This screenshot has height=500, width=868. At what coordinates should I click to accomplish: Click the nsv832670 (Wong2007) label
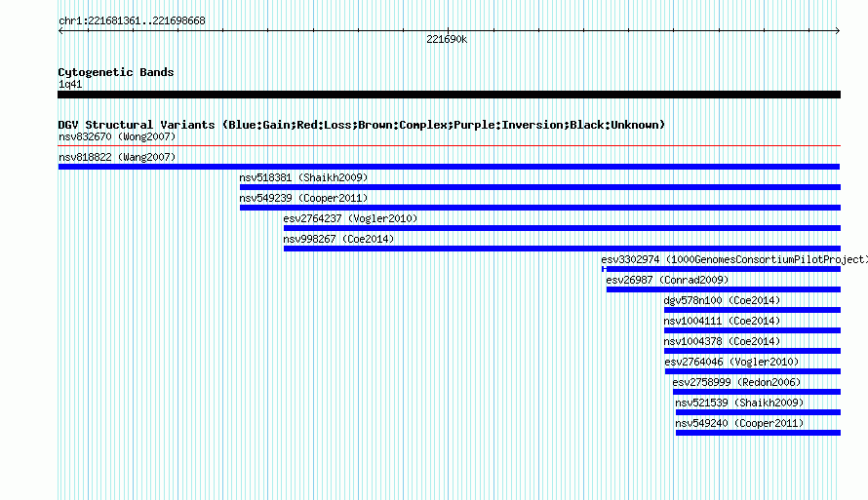pos(117,136)
